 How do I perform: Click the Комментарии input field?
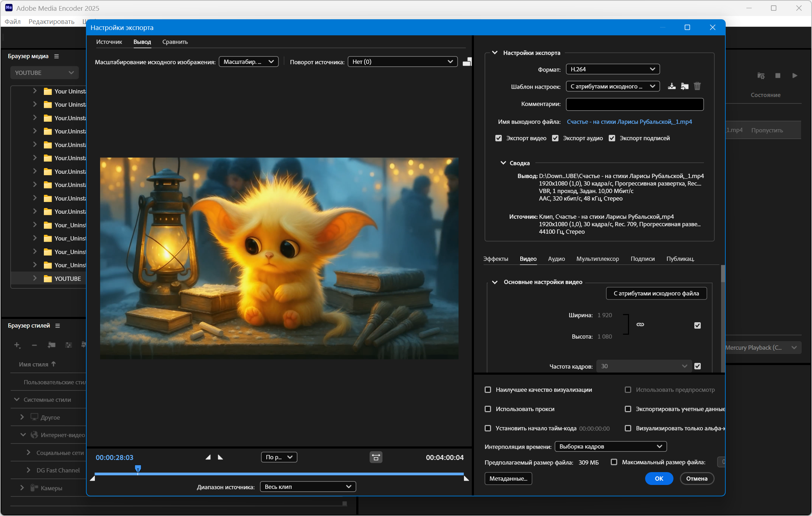click(x=634, y=104)
